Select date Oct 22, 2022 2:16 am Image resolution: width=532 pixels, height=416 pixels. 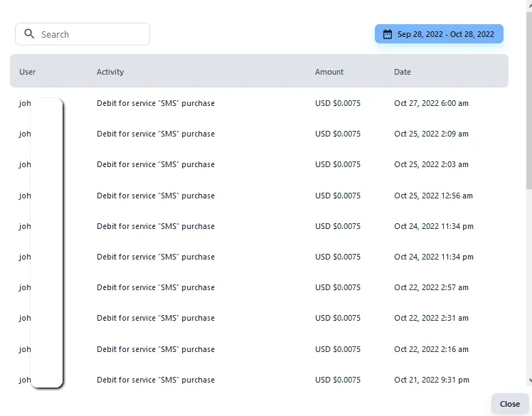tap(431, 349)
